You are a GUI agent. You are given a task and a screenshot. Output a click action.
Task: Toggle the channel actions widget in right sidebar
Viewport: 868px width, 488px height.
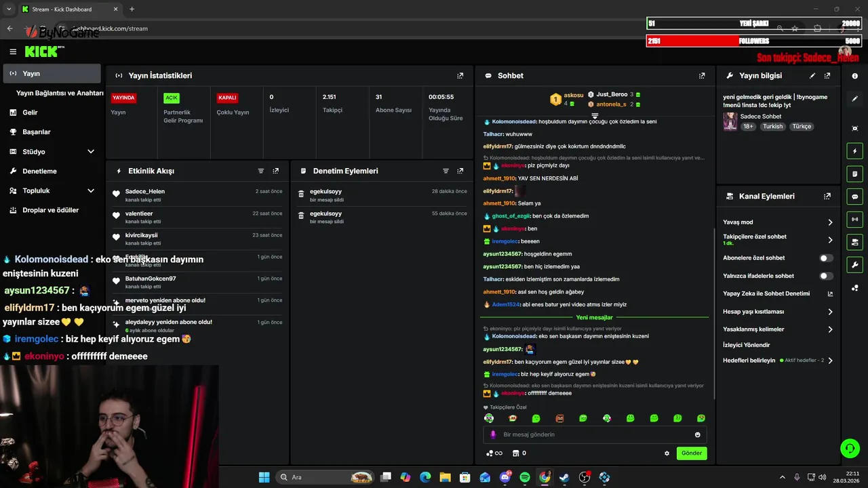[x=855, y=242]
